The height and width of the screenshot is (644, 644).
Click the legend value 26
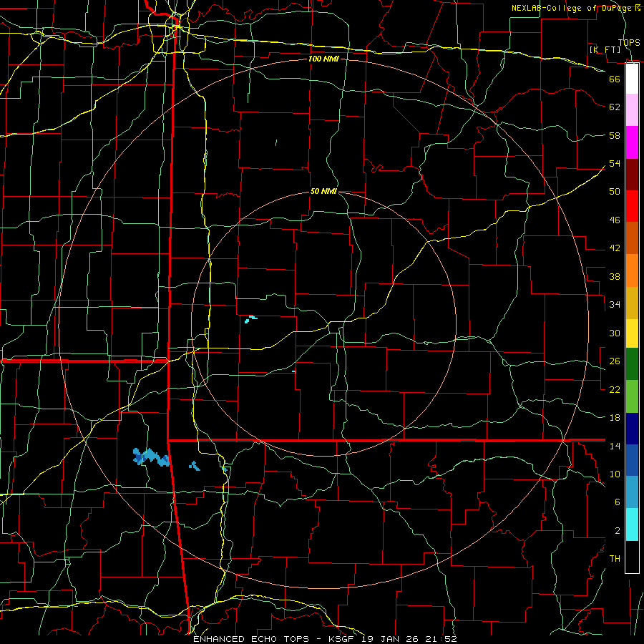(615, 361)
